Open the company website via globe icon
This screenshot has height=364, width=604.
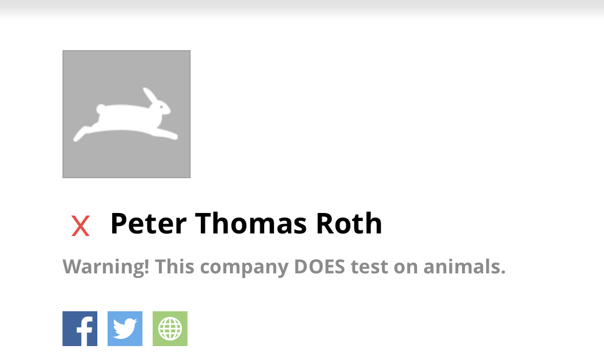pyautogui.click(x=170, y=329)
